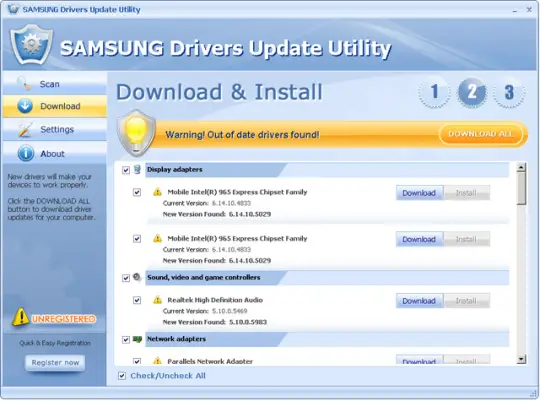Click Realtek current version 5.10.0.5469 text
This screenshot has height=401, width=540.
tap(230, 311)
